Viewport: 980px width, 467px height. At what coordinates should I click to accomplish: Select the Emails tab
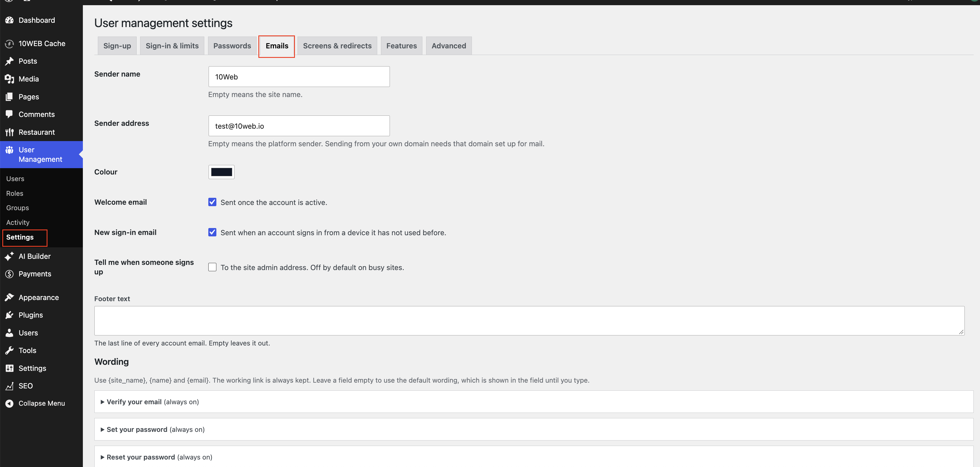point(277,46)
